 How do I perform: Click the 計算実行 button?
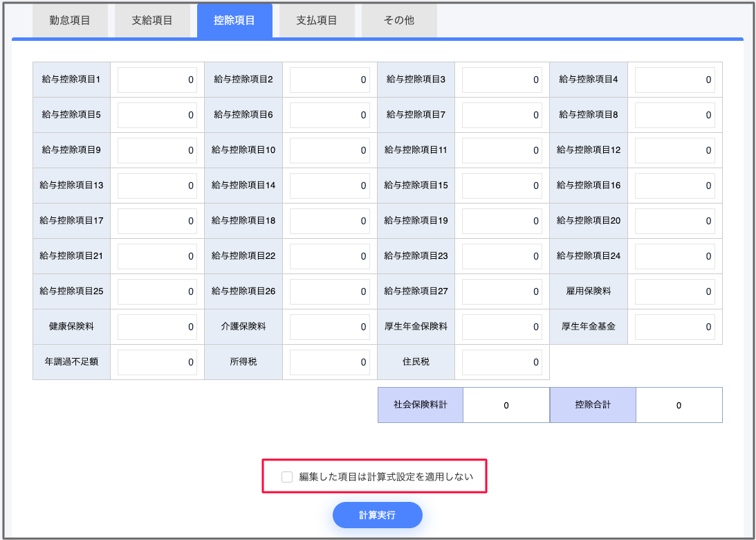tap(377, 515)
